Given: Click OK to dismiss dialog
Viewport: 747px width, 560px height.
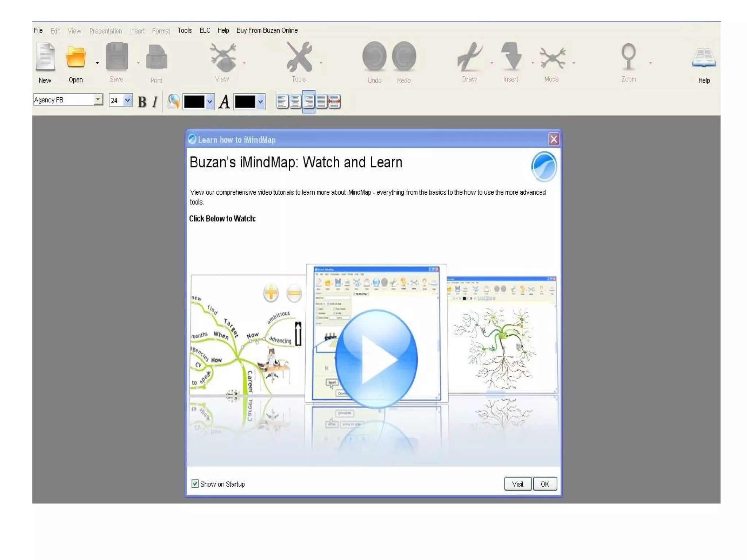Looking at the screenshot, I should (x=545, y=484).
